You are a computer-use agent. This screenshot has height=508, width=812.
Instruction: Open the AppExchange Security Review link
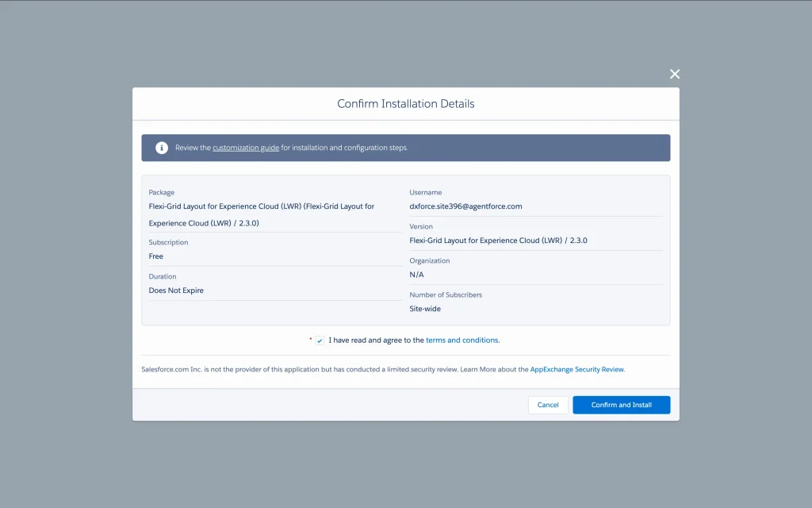[577, 369]
